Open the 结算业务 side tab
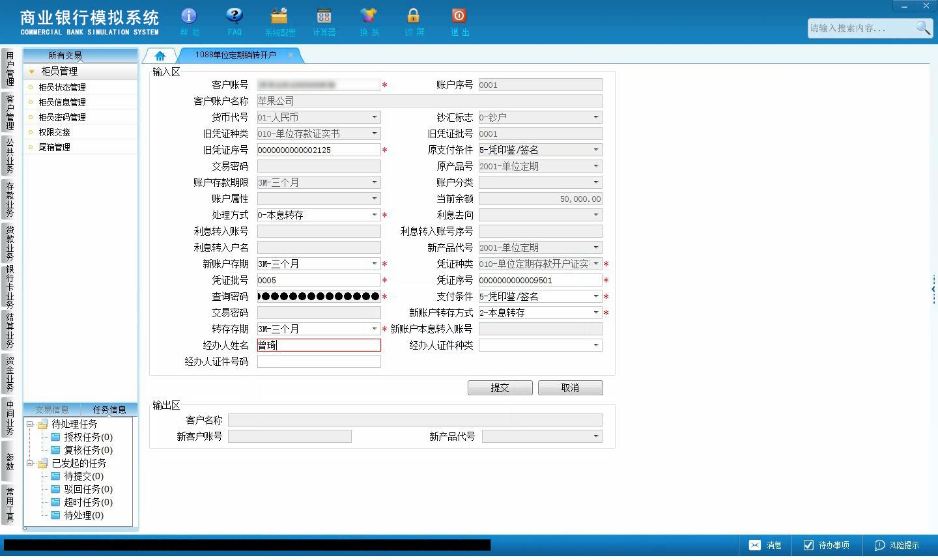 point(9,331)
